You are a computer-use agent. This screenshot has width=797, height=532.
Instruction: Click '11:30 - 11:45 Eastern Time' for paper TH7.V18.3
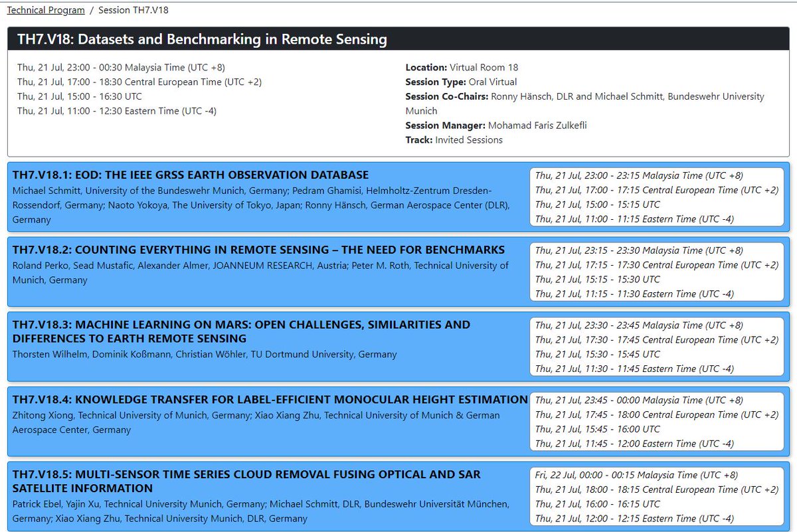click(634, 369)
